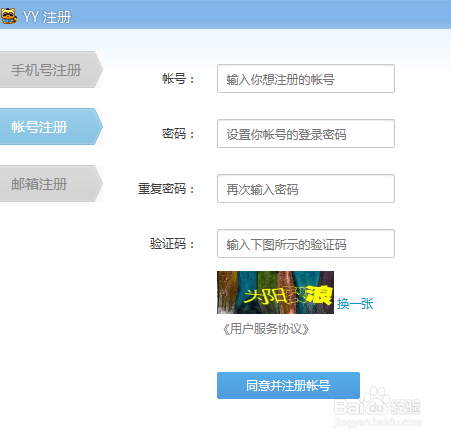Focus the 验证码 input field
Screen dimensions: 451x440
[x=306, y=244]
